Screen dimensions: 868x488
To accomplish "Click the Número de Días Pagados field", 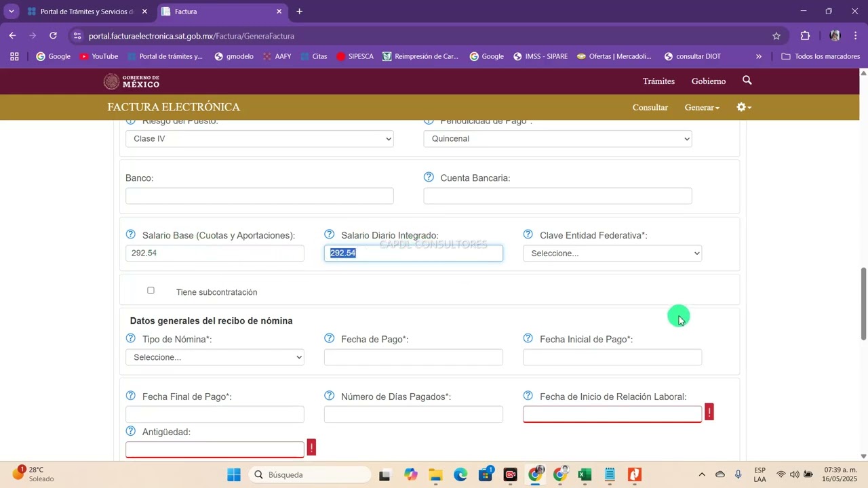I will [414, 414].
